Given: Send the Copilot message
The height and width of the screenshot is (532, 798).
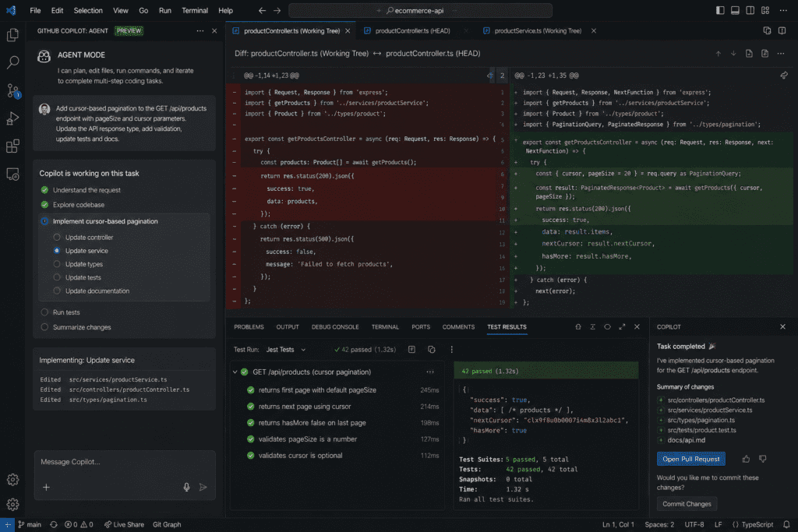Looking at the screenshot, I should 203,488.
